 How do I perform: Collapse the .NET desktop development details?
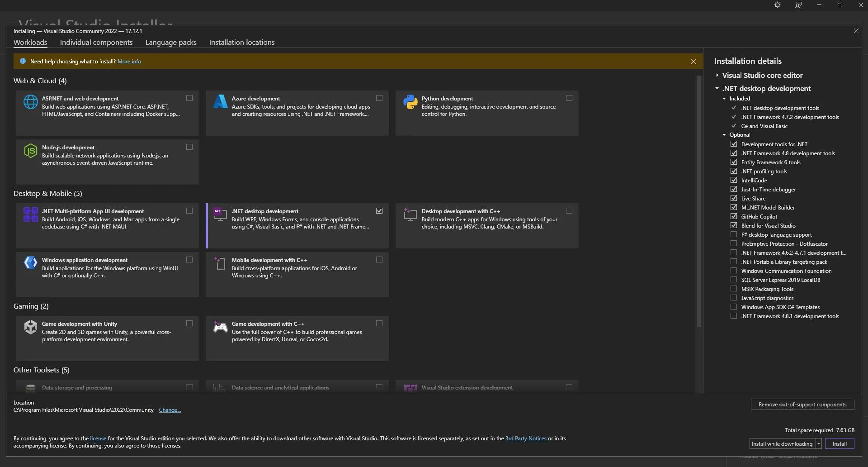717,88
